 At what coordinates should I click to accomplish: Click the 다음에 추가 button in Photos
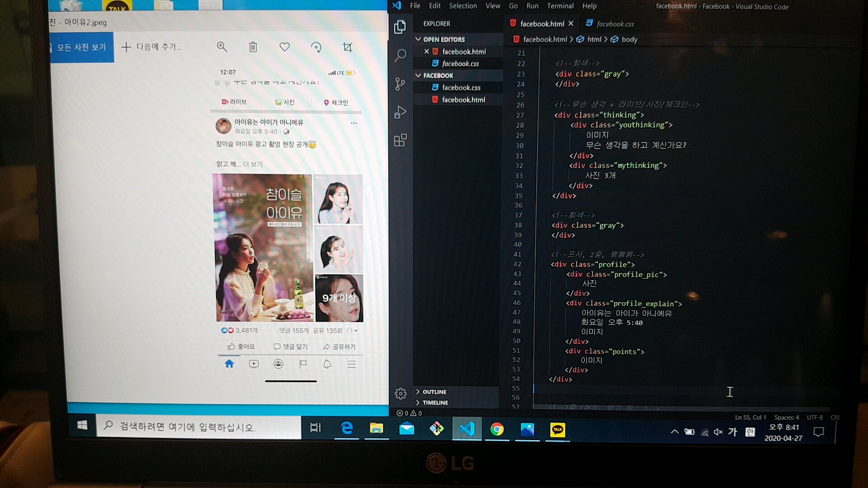click(x=151, y=47)
